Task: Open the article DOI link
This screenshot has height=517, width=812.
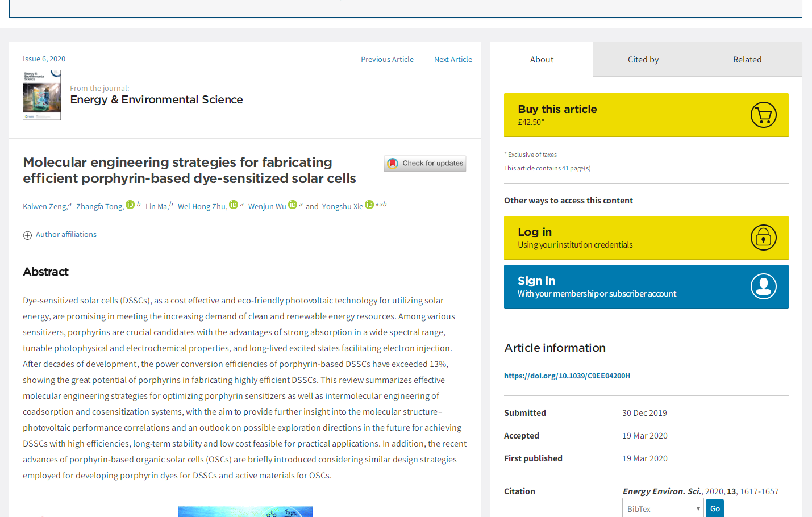Action: click(x=567, y=376)
